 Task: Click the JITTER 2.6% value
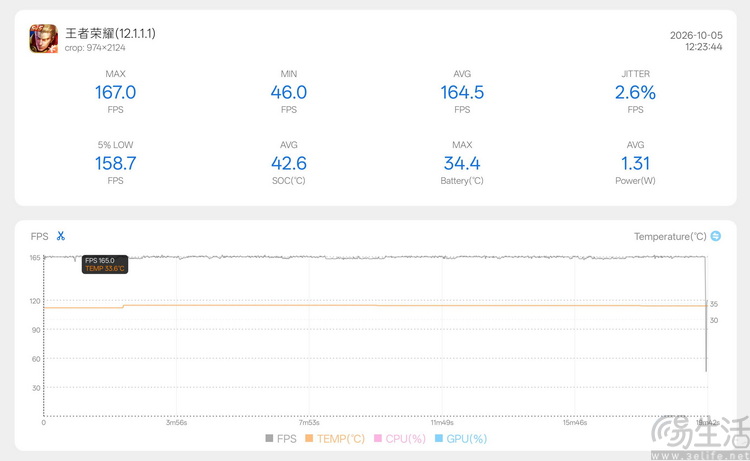click(x=635, y=92)
